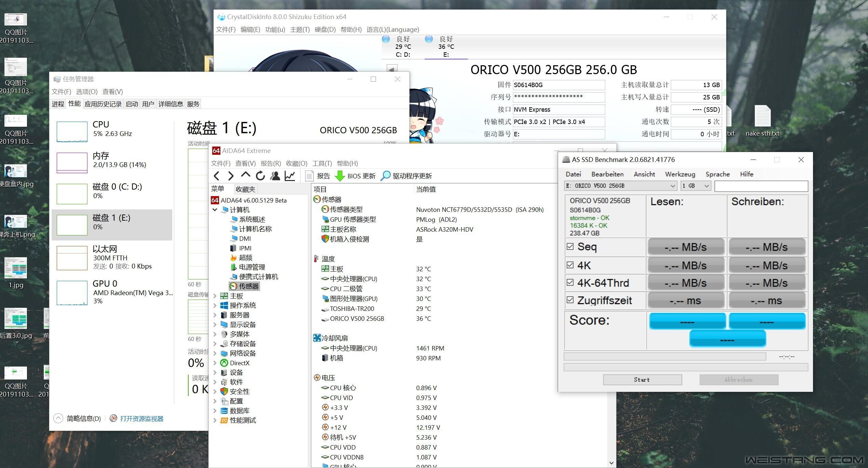Viewport: 868px width, 468px height.
Task: Click Seq Lesen result button
Action: [x=686, y=247]
